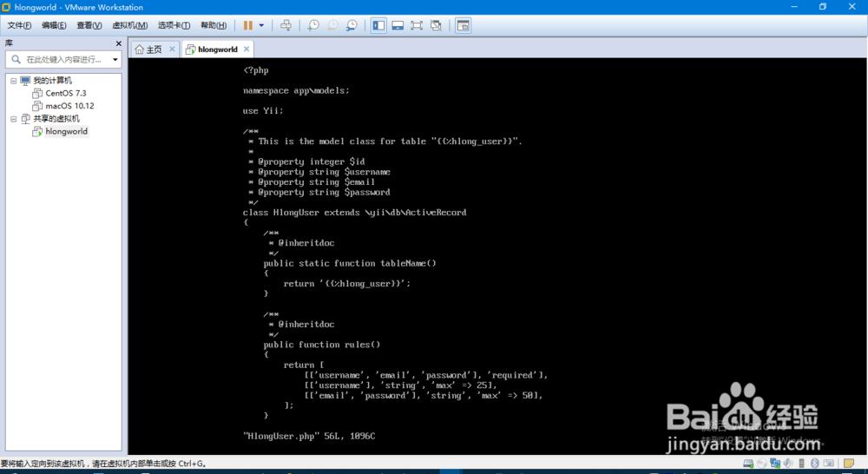Select the CentOS 7.3 virtual machine

[x=65, y=93]
